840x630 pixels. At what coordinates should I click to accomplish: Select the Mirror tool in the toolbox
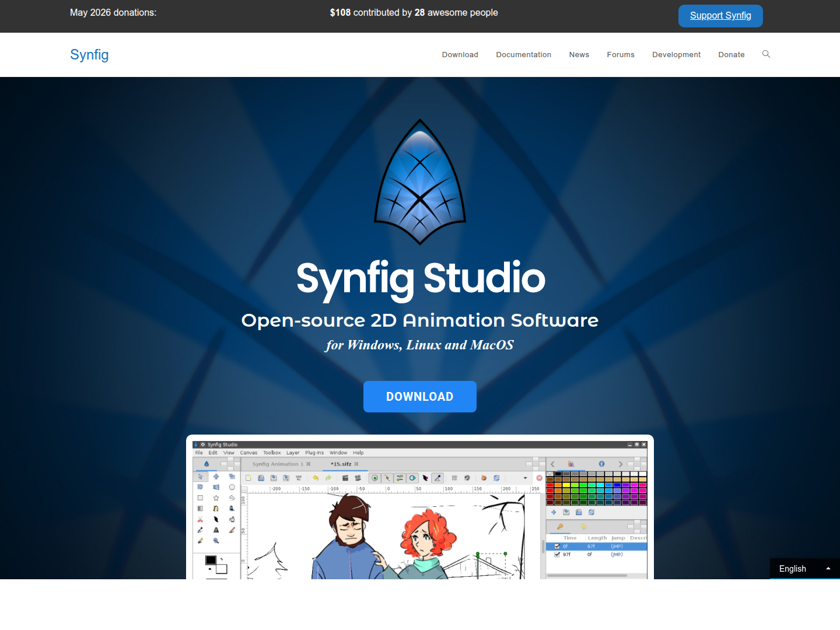click(x=216, y=487)
